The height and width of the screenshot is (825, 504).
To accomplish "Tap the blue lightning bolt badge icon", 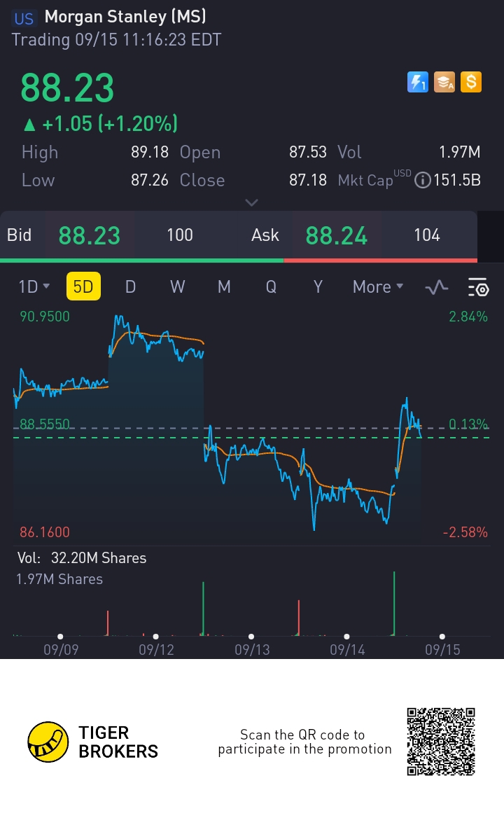I will 418,82.
